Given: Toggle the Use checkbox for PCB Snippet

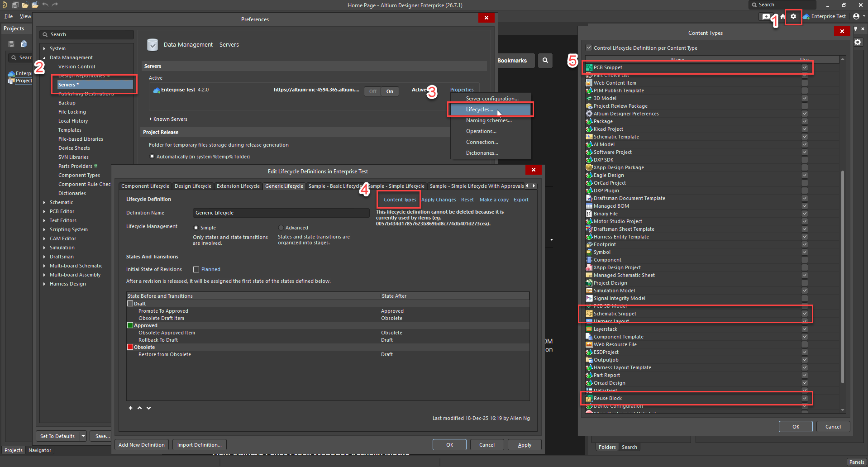Looking at the screenshot, I should [x=805, y=67].
